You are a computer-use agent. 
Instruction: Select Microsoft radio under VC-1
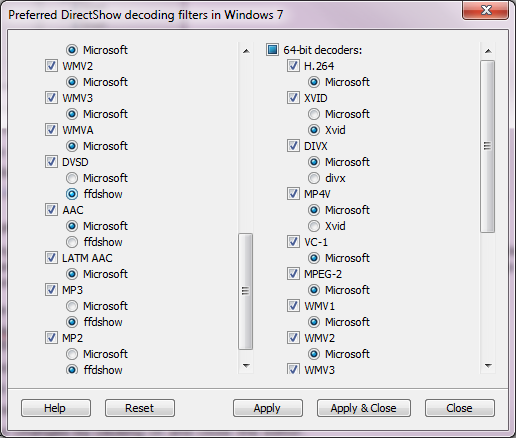click(x=314, y=258)
